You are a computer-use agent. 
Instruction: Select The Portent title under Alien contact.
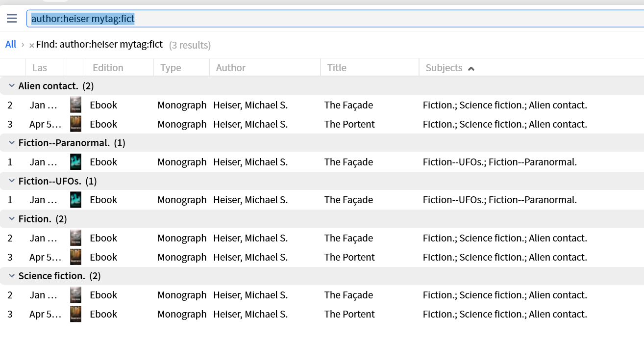click(349, 124)
